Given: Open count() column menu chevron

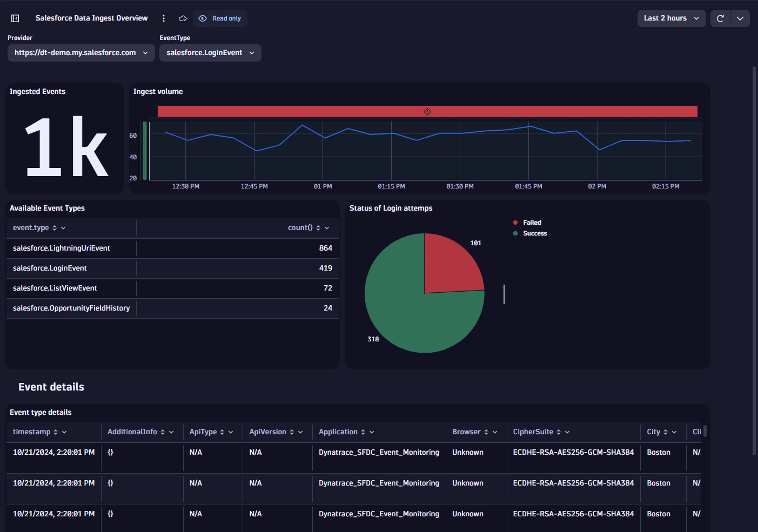Looking at the screenshot, I should (x=327, y=228).
